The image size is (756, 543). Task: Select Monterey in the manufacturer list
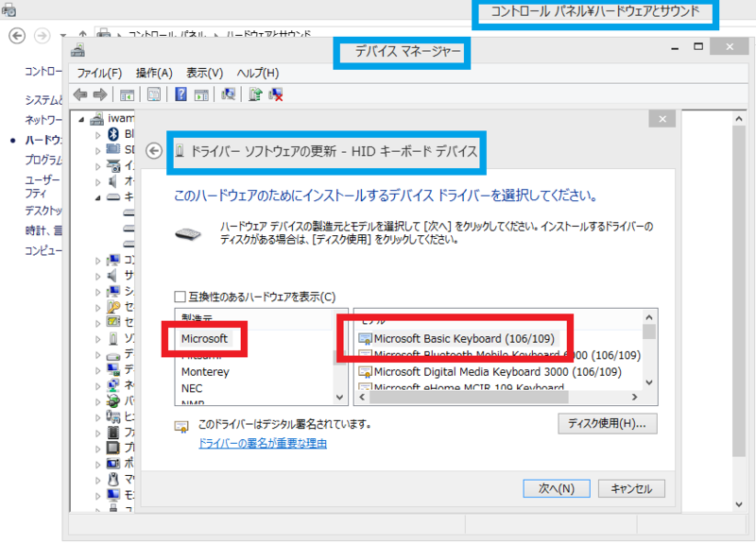coord(205,371)
